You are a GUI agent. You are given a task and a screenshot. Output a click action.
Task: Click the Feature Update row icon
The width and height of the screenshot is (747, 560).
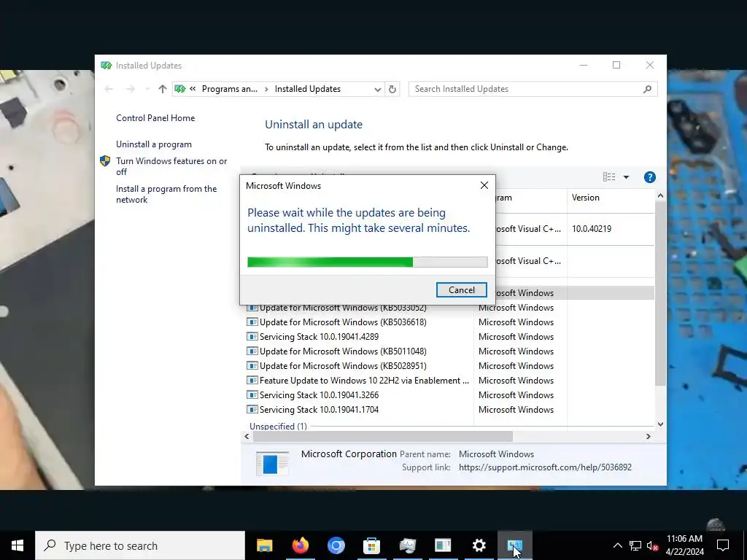pos(252,381)
